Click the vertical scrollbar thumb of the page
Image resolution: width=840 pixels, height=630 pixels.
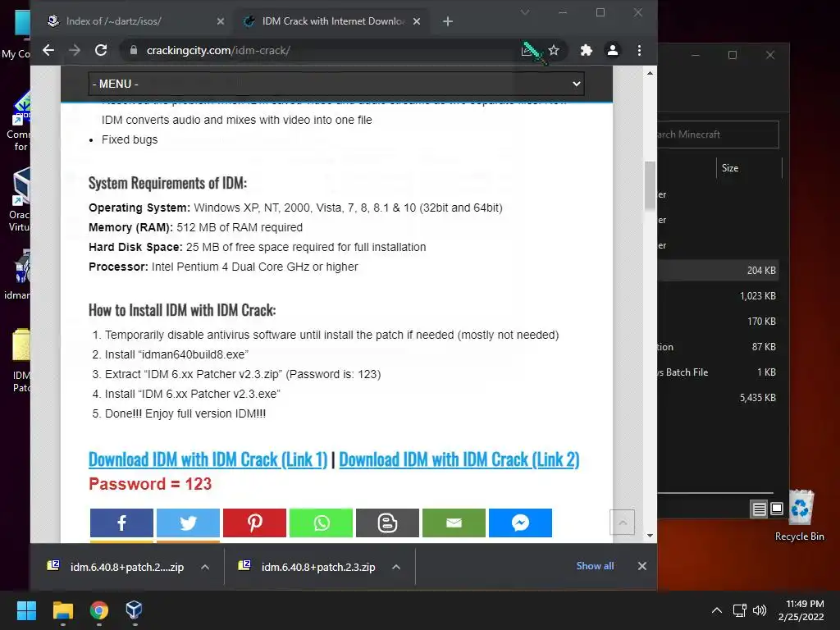(x=650, y=185)
